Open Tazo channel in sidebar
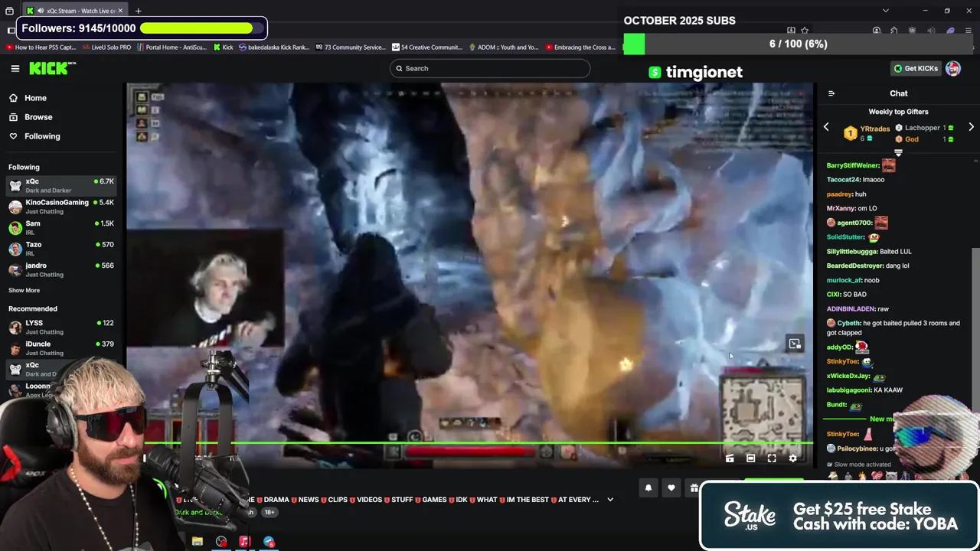 61,249
